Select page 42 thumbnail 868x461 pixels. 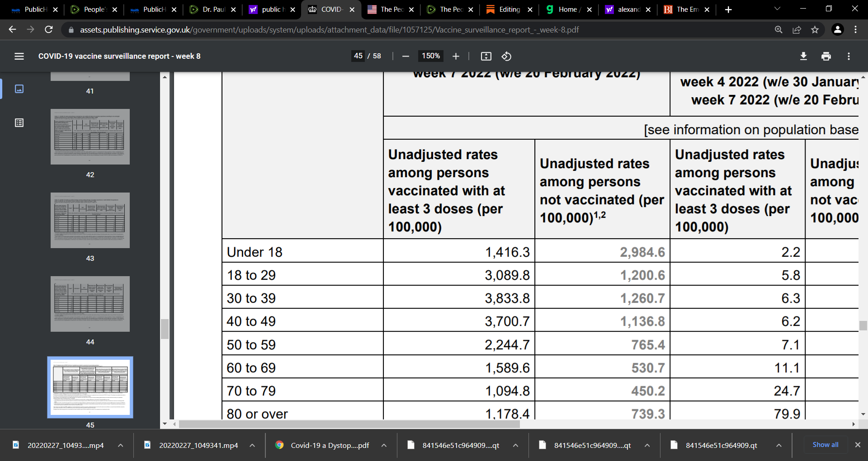pos(90,136)
